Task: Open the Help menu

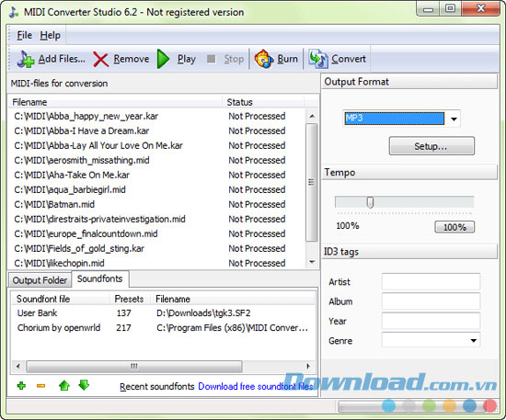Action: click(x=50, y=35)
